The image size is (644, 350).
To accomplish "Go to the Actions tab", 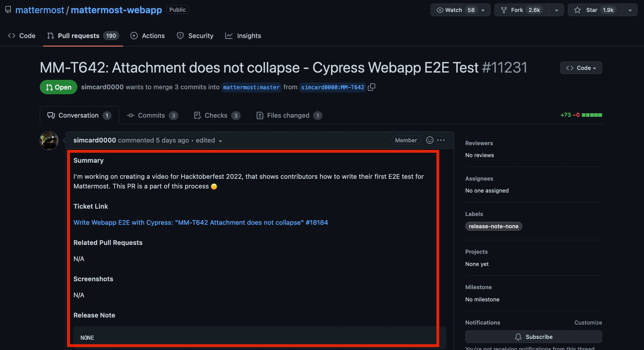I will (148, 36).
